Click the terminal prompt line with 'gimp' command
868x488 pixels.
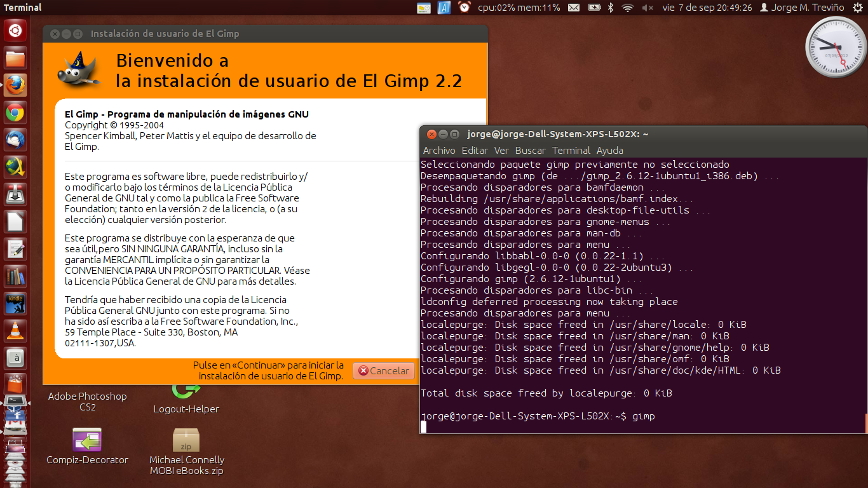point(538,416)
